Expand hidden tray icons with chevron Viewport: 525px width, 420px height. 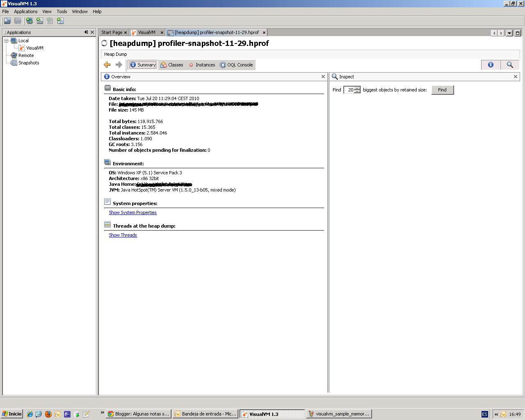496,414
